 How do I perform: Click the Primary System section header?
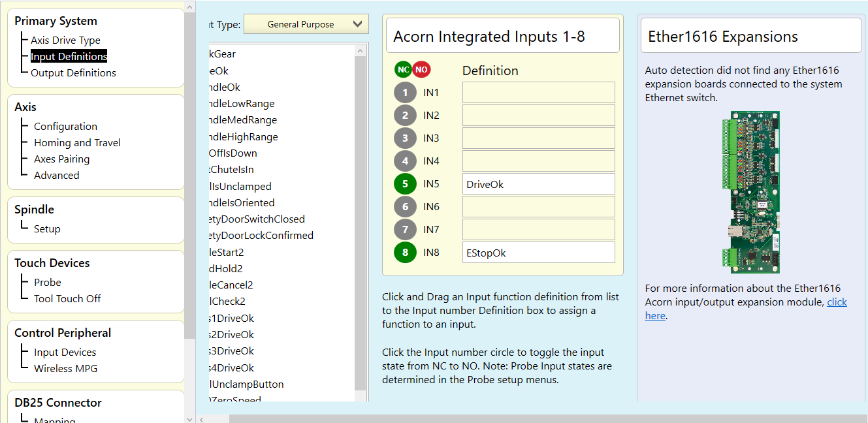56,21
